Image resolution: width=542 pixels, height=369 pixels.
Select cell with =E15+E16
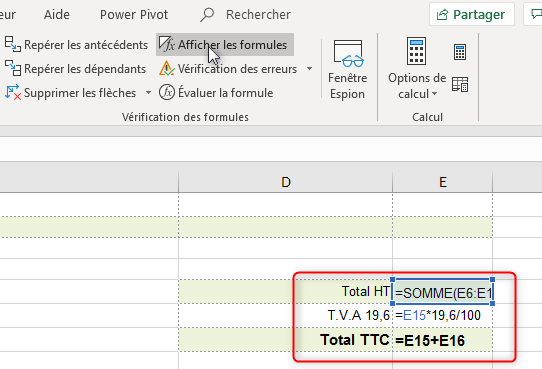click(x=442, y=340)
